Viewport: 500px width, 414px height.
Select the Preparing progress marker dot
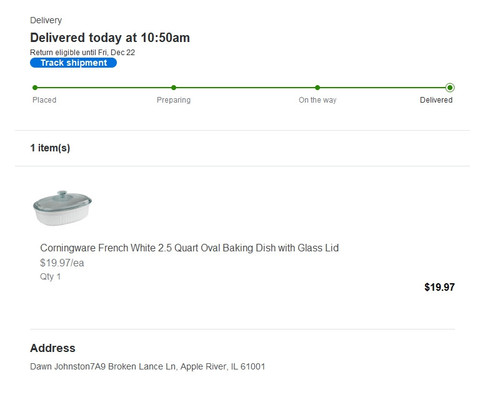pyautogui.click(x=174, y=88)
